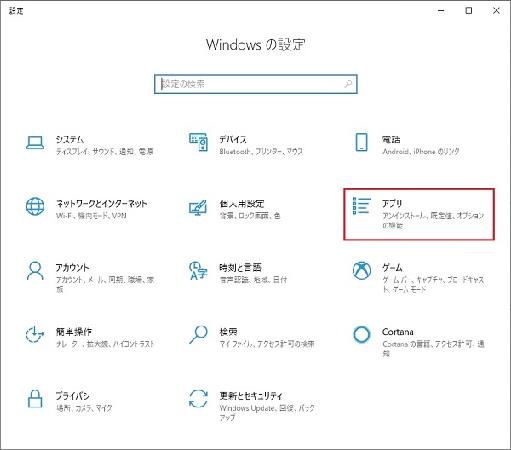Maximize the 設定 window
The height and width of the screenshot is (450, 511).
469,11
